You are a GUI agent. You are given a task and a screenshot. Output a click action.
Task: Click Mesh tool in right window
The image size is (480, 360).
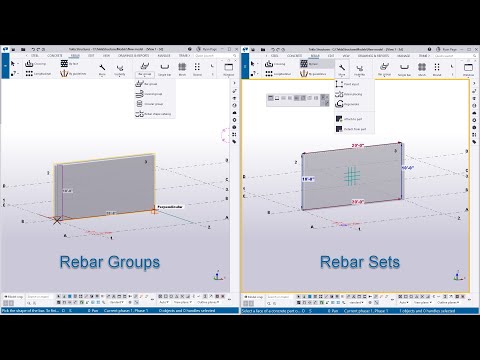click(x=422, y=69)
